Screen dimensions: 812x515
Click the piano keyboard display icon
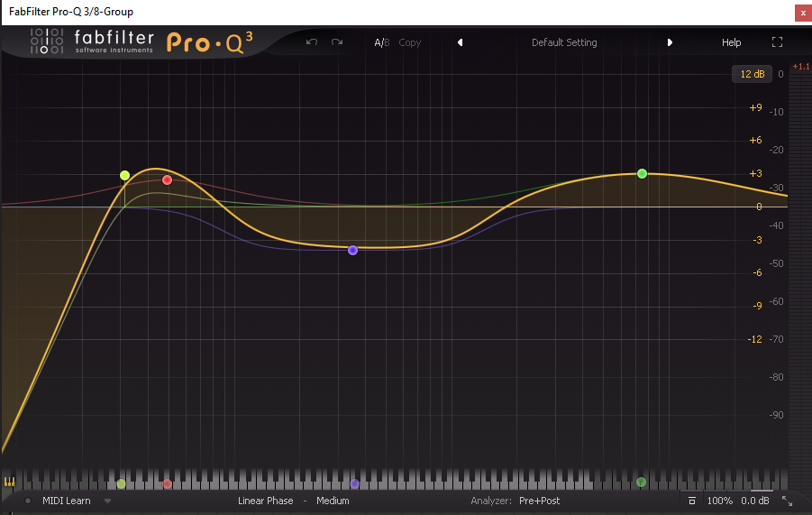click(x=10, y=482)
